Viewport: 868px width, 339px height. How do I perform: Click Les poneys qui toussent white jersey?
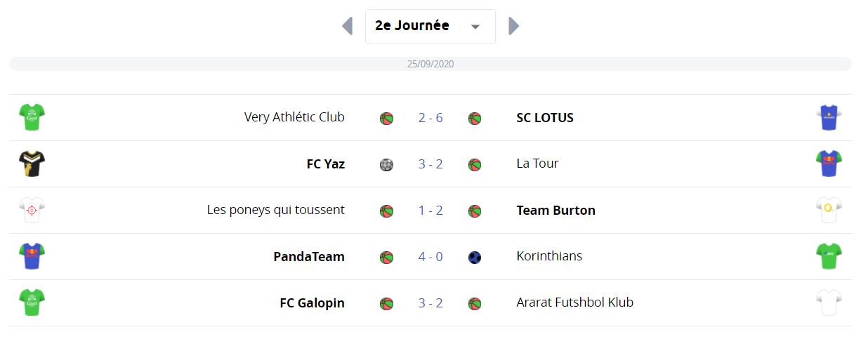coord(32,210)
